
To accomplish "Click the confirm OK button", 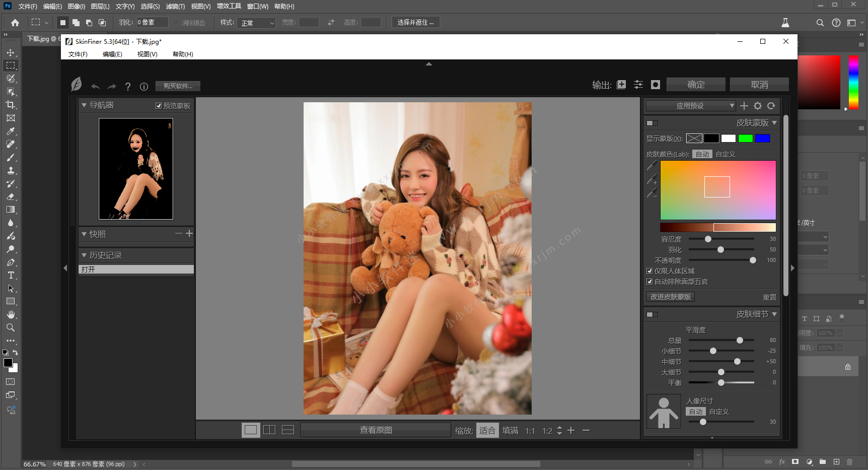I will pos(696,85).
